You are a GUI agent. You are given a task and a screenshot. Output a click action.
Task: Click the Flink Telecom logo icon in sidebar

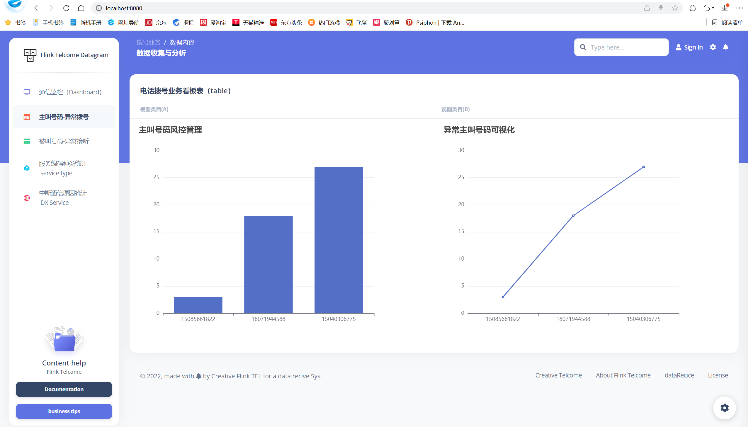[x=30, y=55]
